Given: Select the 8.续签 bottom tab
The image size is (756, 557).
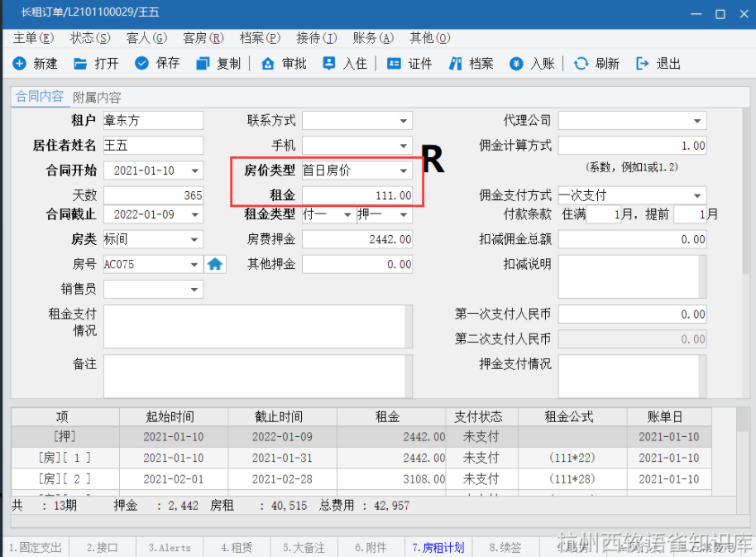Looking at the screenshot, I should pos(505,547).
